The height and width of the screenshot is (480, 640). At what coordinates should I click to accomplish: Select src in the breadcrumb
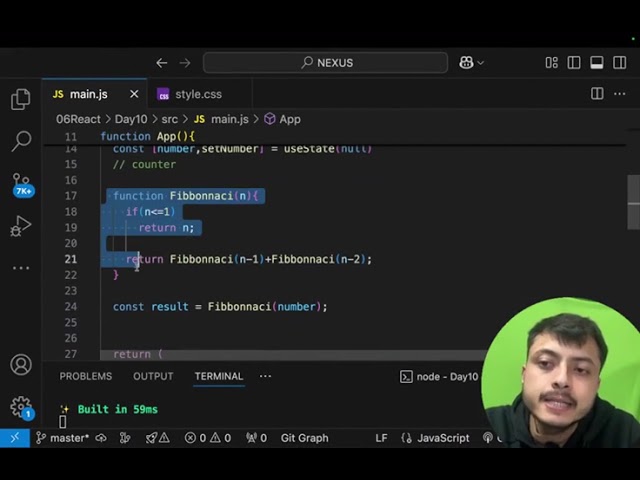(169, 119)
